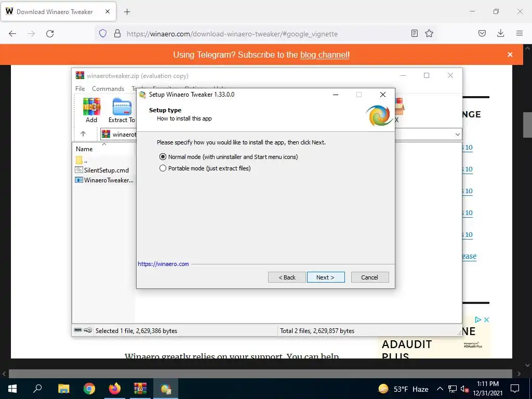Open the Firefox downloads panel
The width and height of the screenshot is (532, 399).
click(500, 33)
